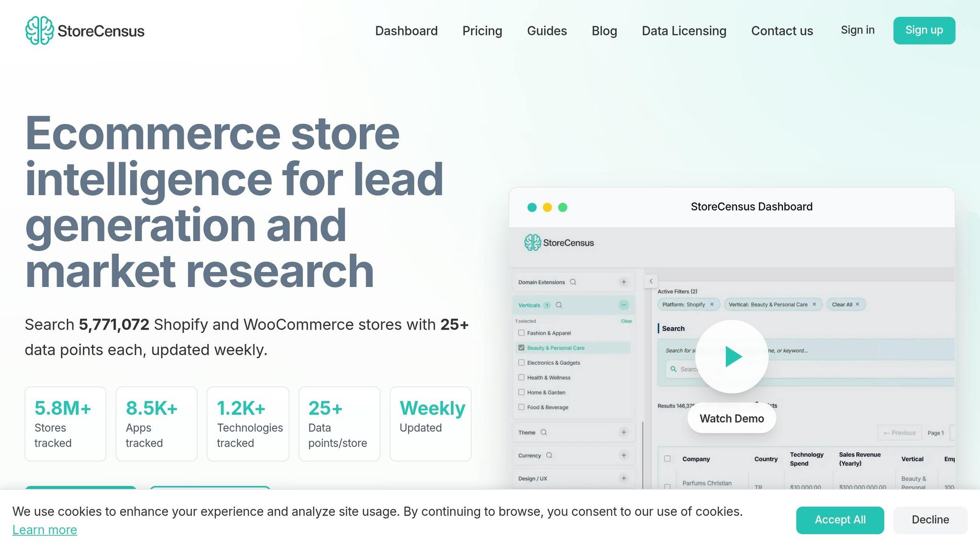Click the StoreCensus brain logo in the header
The height and width of the screenshot is (551, 980).
point(39,31)
